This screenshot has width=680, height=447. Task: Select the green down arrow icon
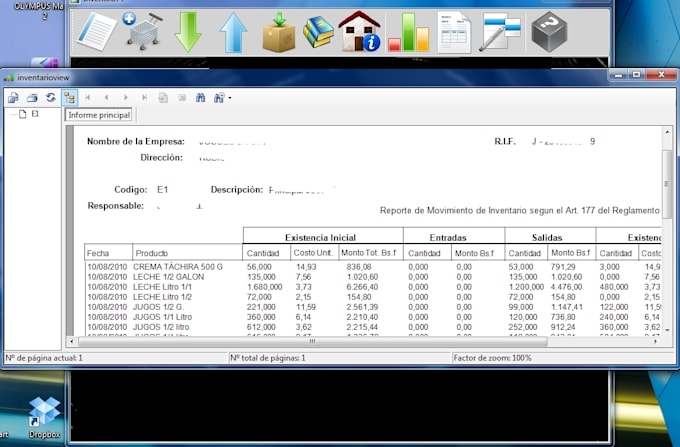tap(188, 32)
